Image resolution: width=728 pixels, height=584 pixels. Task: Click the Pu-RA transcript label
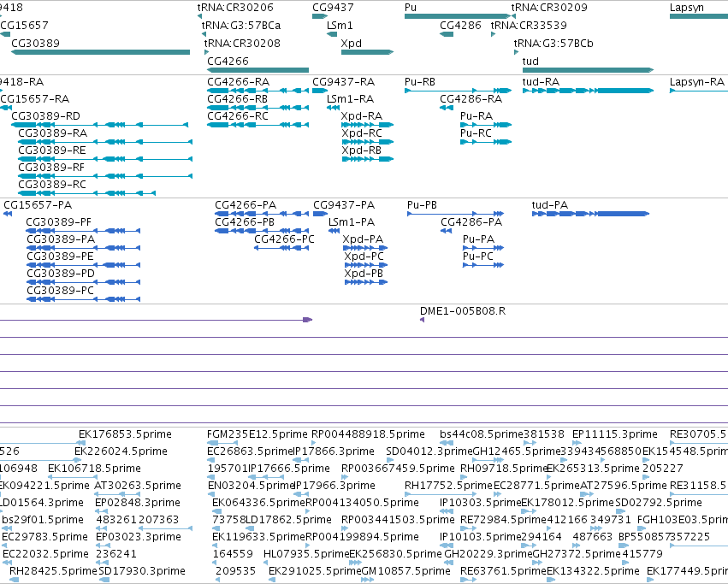click(x=476, y=116)
